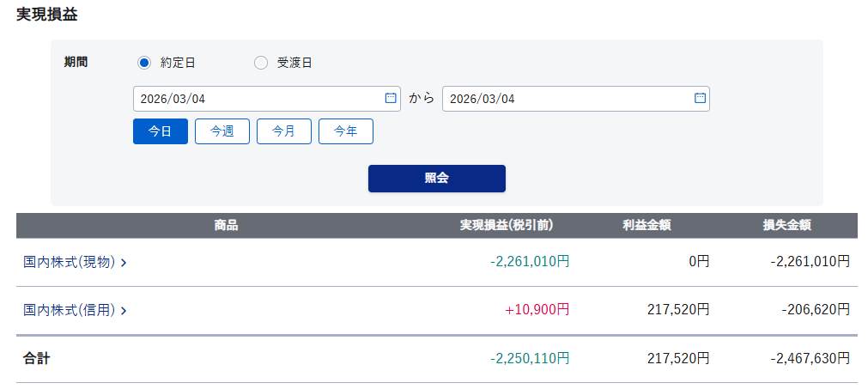Viewport: 868px width, 389px height.
Task: Open the 国内株式(信用) details link
Action: [70, 310]
